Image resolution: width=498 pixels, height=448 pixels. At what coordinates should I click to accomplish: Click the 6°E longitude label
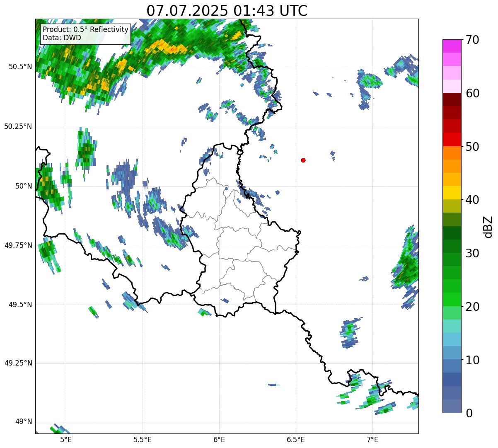219,439
